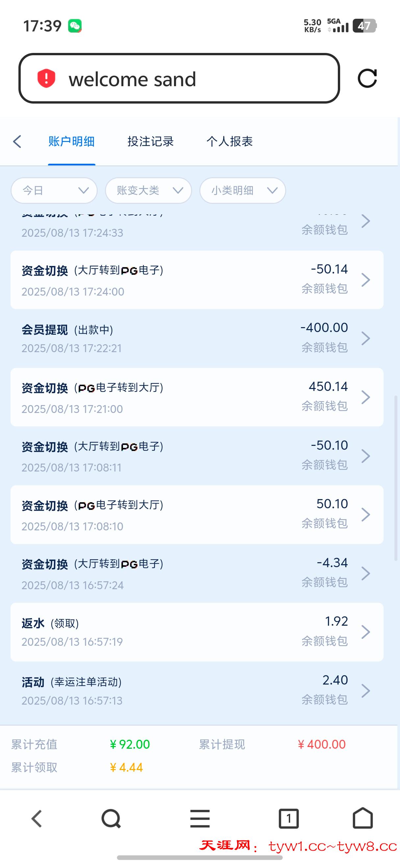Open the browser tabs counter icon
This screenshot has width=400, height=868.
[288, 818]
